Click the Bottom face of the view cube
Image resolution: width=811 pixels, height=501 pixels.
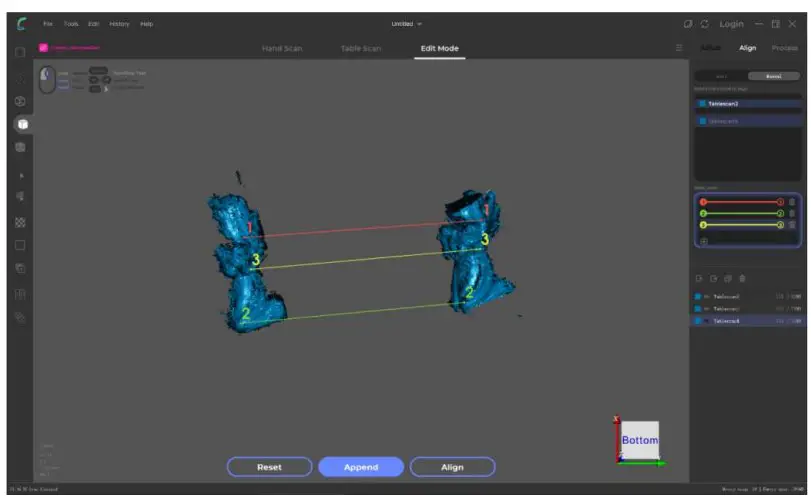coord(640,440)
